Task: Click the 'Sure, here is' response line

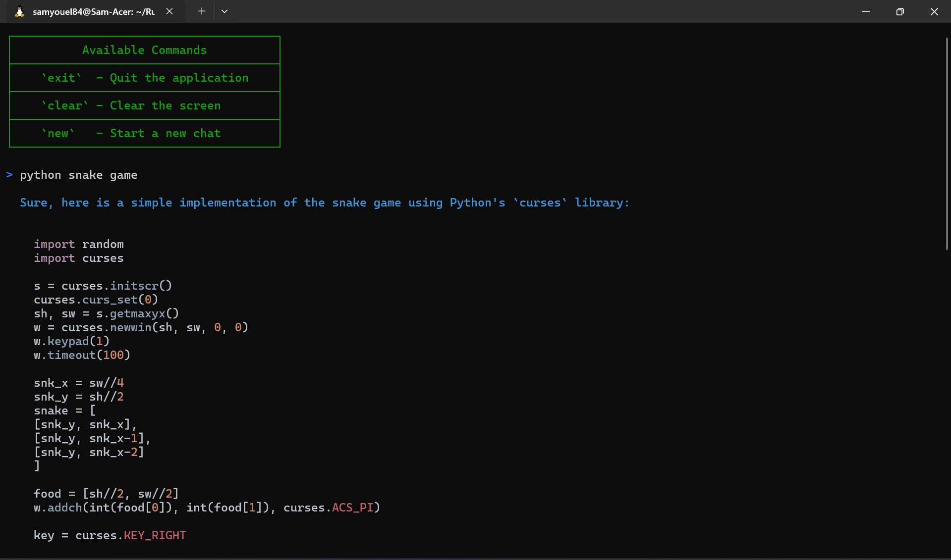Action: click(324, 203)
